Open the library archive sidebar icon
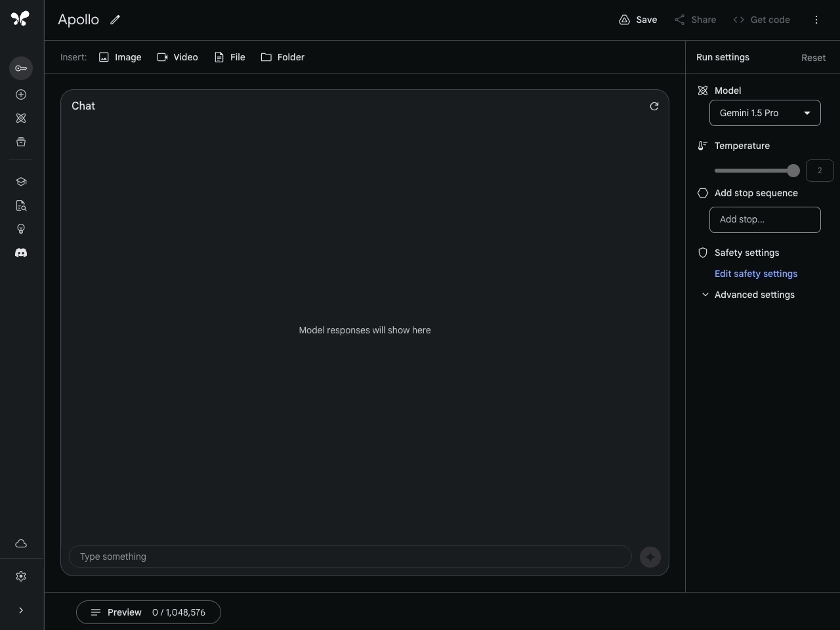The height and width of the screenshot is (630, 840). (21, 142)
